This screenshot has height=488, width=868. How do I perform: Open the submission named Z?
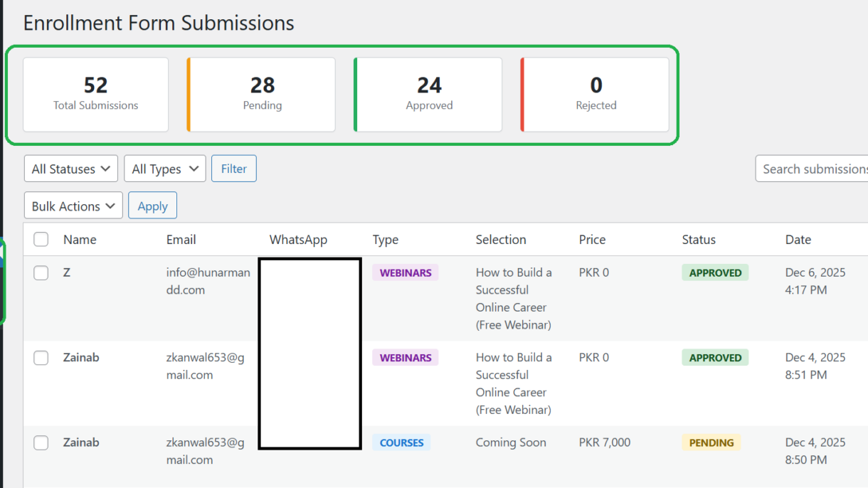point(67,272)
